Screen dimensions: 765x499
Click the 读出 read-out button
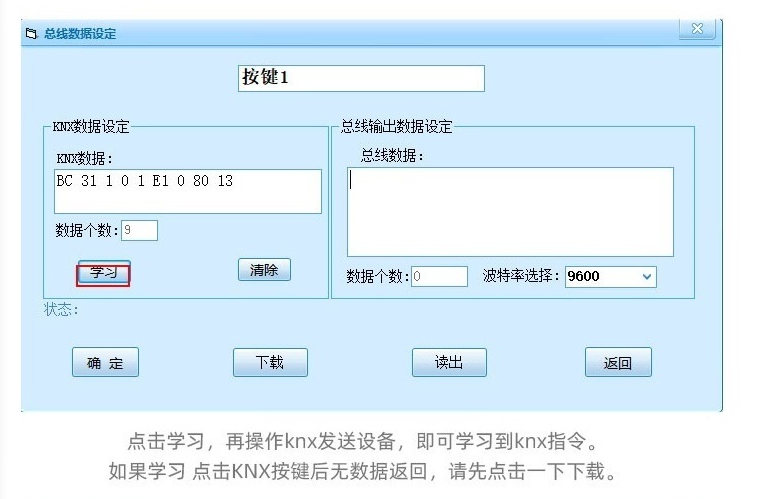(449, 362)
